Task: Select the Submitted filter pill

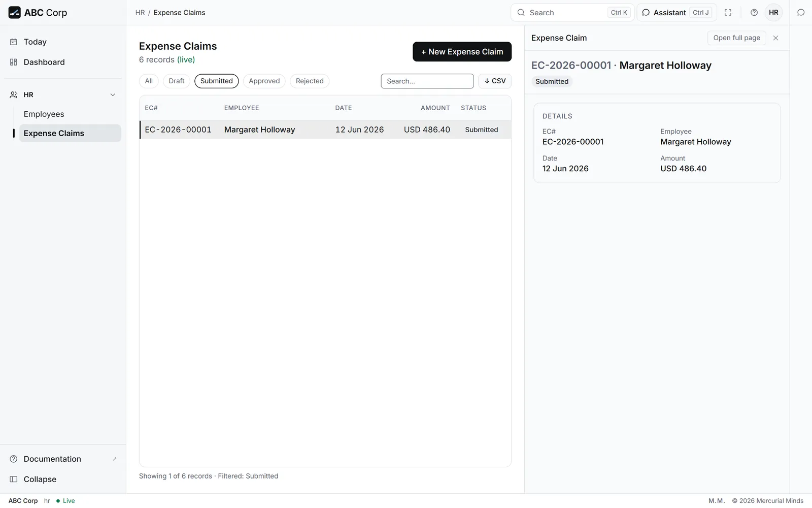Action: pos(217,81)
